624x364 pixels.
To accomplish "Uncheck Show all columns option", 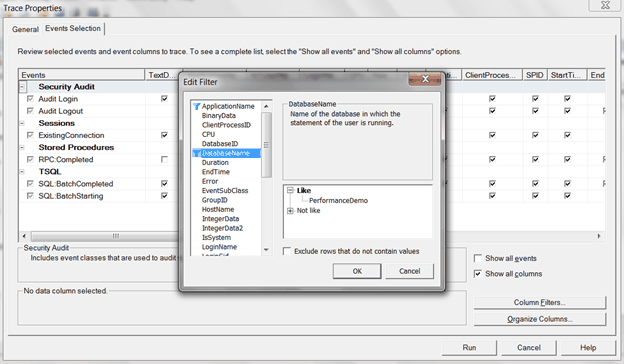I will pyautogui.click(x=478, y=274).
